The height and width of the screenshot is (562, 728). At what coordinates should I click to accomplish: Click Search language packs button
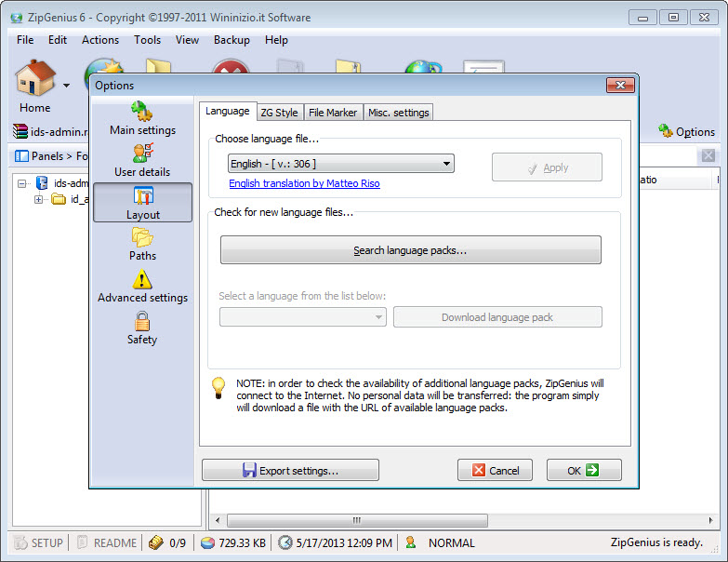410,250
